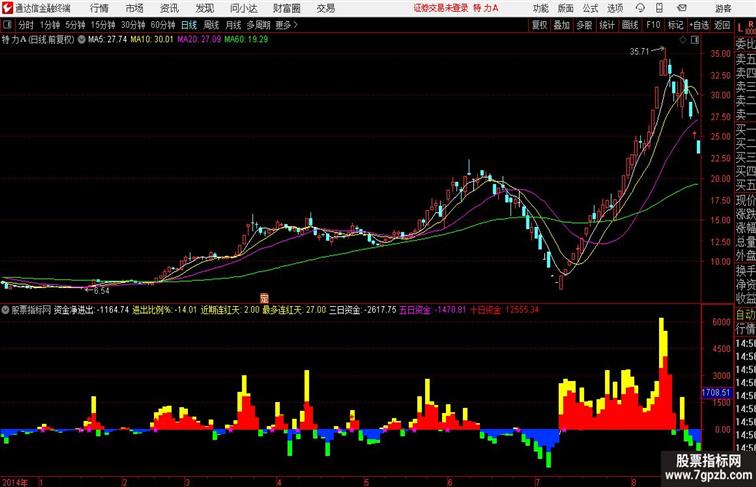Open the 市场 menu
This screenshot has height=487, width=756.
[x=135, y=8]
